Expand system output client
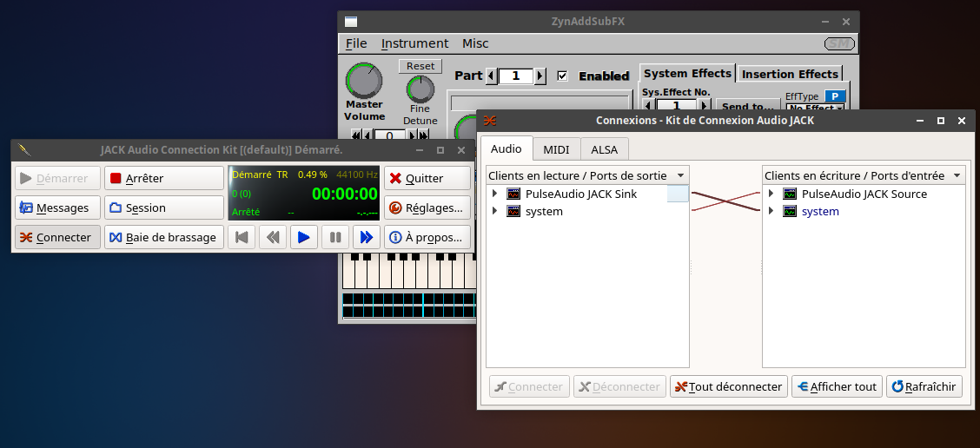 (495, 211)
